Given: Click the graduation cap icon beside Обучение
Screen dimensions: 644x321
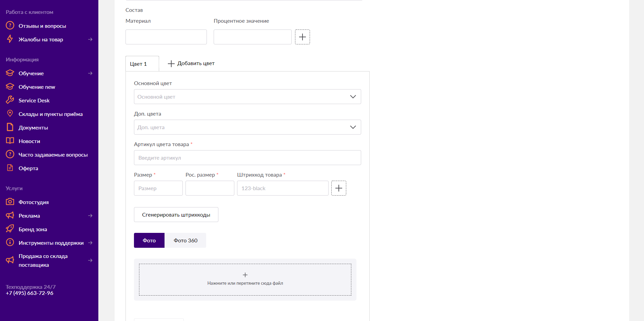Looking at the screenshot, I should [10, 73].
